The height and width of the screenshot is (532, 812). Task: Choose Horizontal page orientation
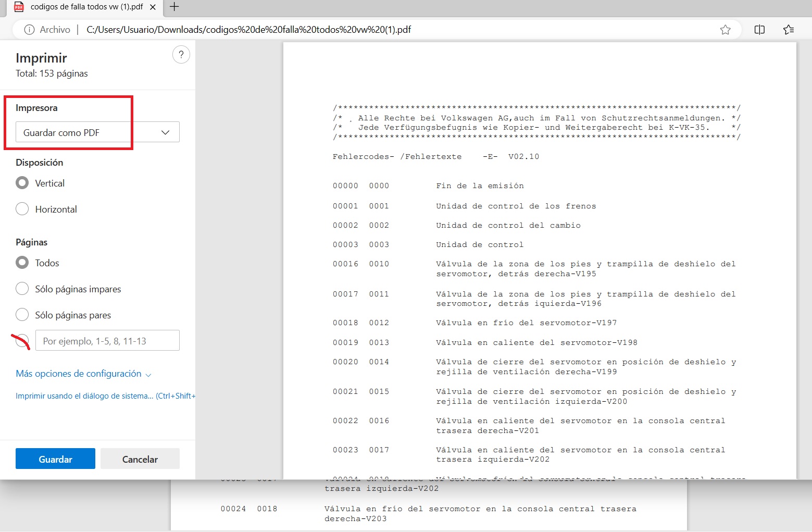22,209
